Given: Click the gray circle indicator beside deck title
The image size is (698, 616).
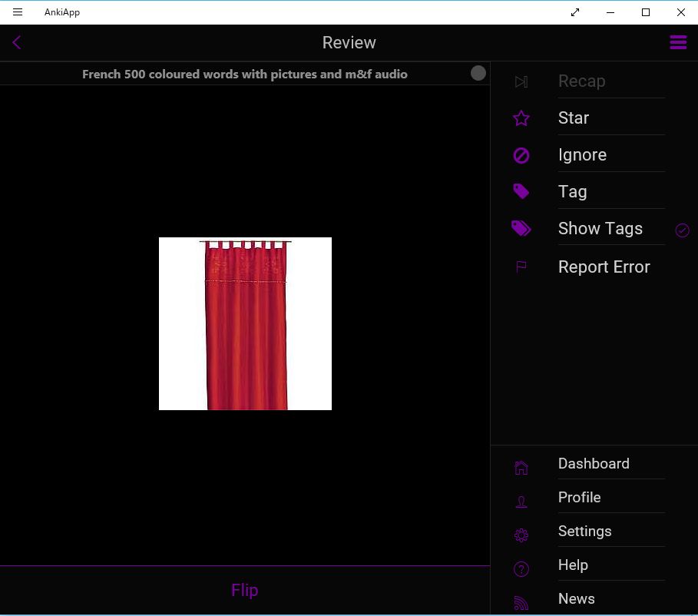Looking at the screenshot, I should click(x=478, y=73).
